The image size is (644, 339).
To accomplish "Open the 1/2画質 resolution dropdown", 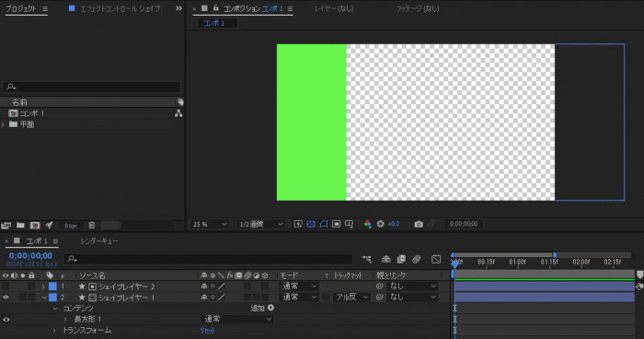I will [261, 224].
